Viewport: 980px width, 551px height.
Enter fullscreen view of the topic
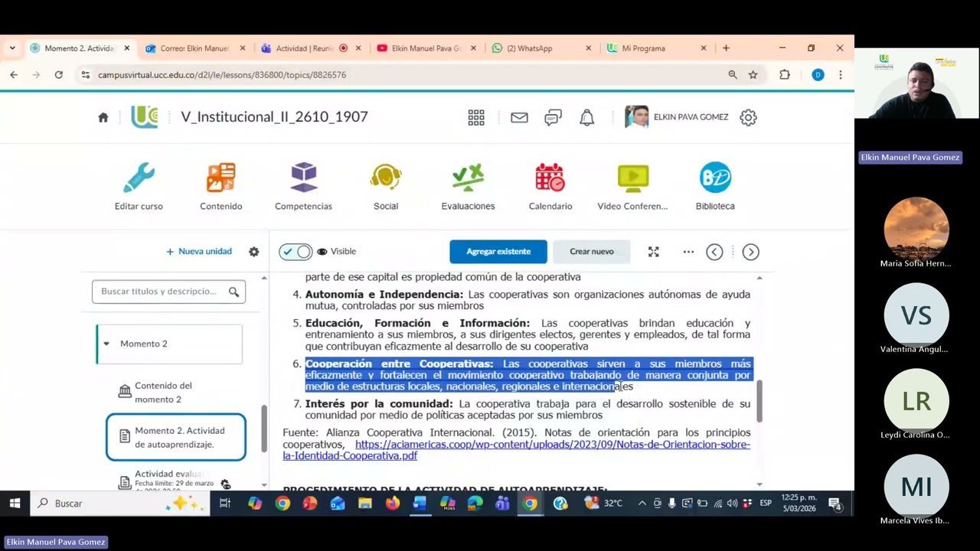coord(653,252)
